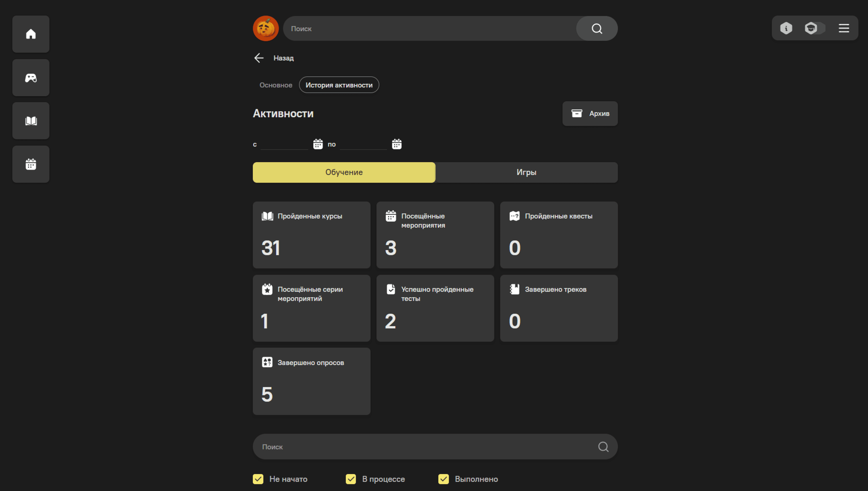Open the hamburger menu
This screenshot has height=491, width=868.
(x=844, y=28)
